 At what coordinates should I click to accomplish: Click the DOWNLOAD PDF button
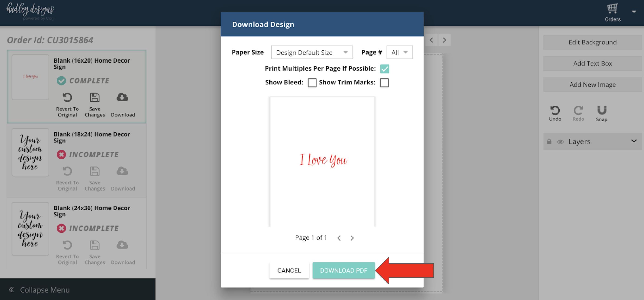[343, 270]
